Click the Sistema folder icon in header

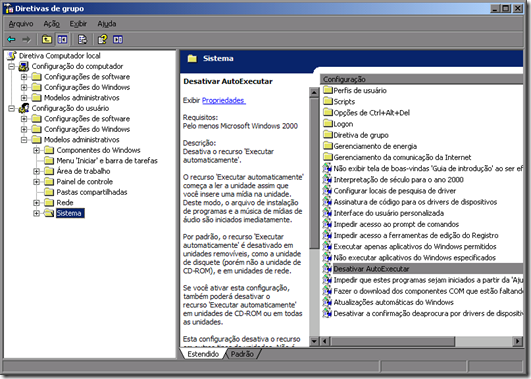click(x=192, y=59)
